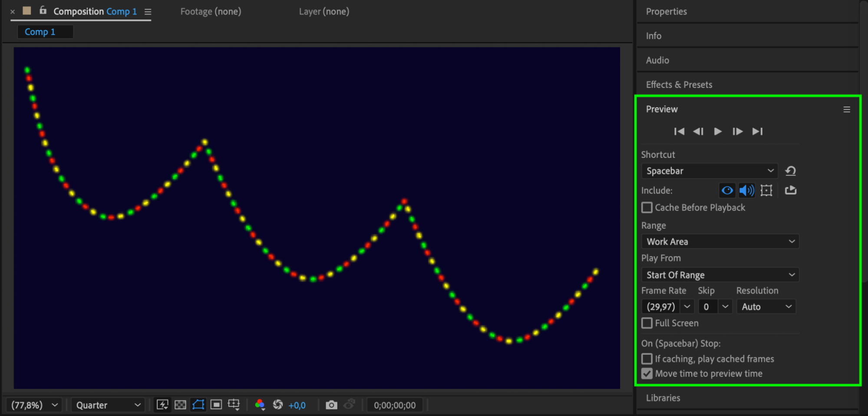
Task: Open the Effects & Presets panel
Action: (679, 85)
